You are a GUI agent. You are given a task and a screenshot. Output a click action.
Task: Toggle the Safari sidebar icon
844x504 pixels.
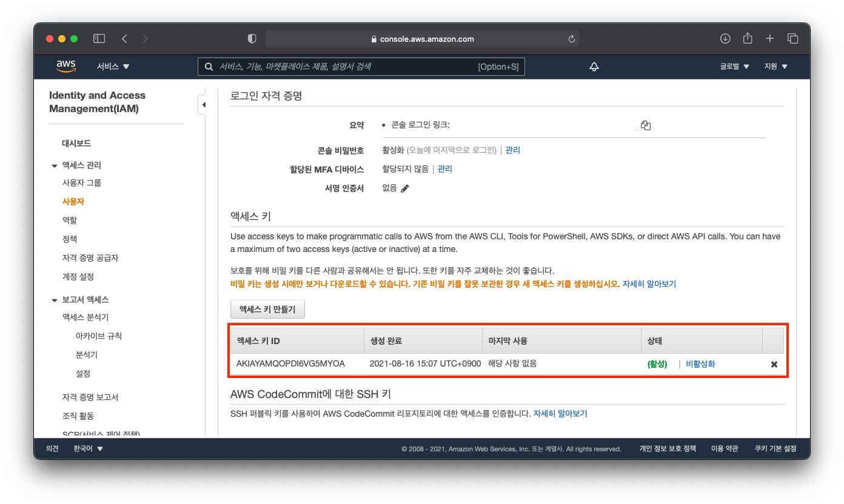point(99,39)
